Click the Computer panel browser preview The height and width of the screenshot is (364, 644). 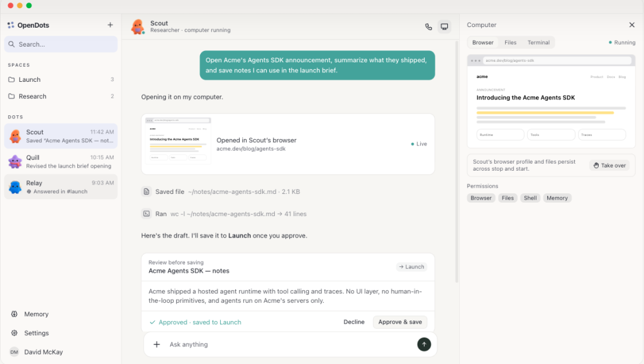point(551,101)
